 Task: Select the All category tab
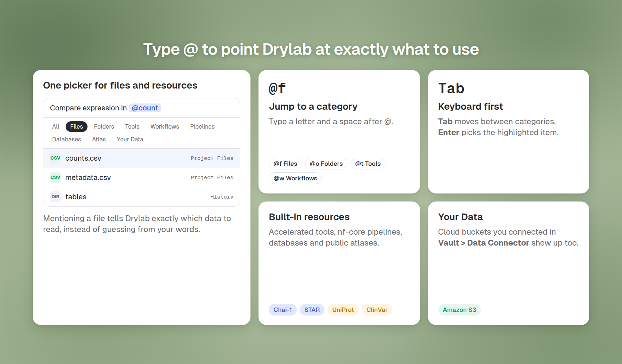pyautogui.click(x=55, y=126)
